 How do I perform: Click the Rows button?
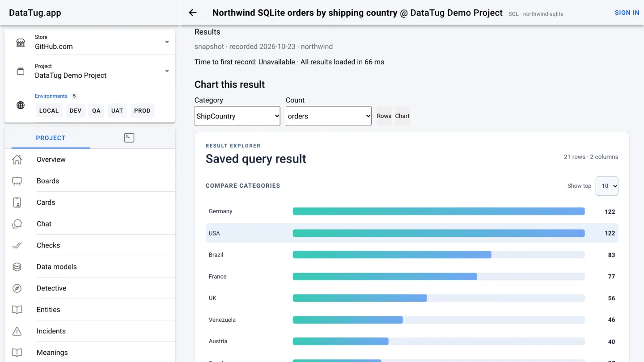point(384,116)
